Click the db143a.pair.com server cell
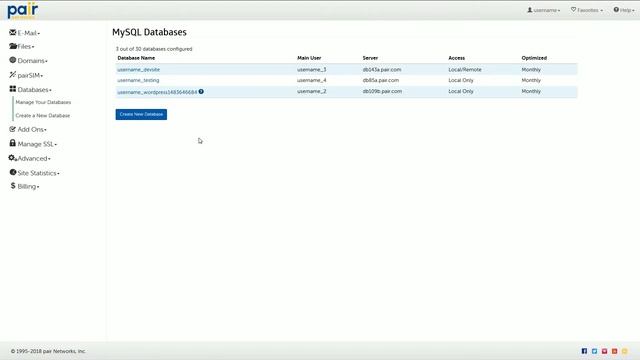The height and width of the screenshot is (360, 640). click(382, 70)
